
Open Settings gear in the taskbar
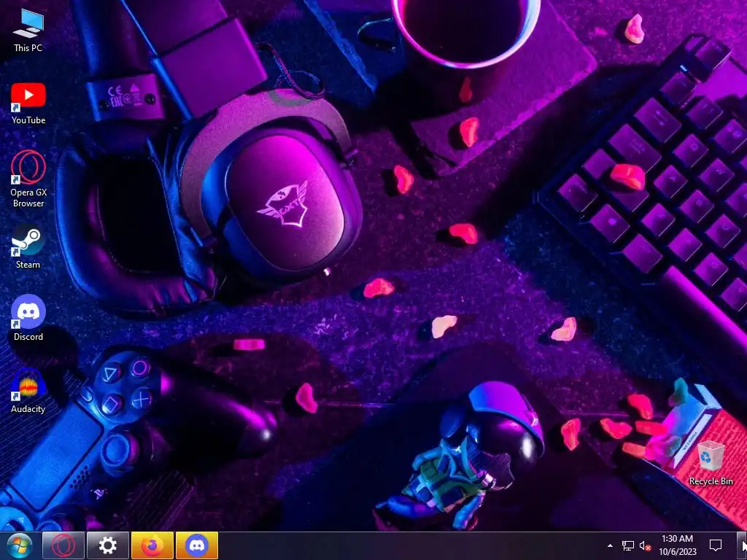pyautogui.click(x=108, y=545)
